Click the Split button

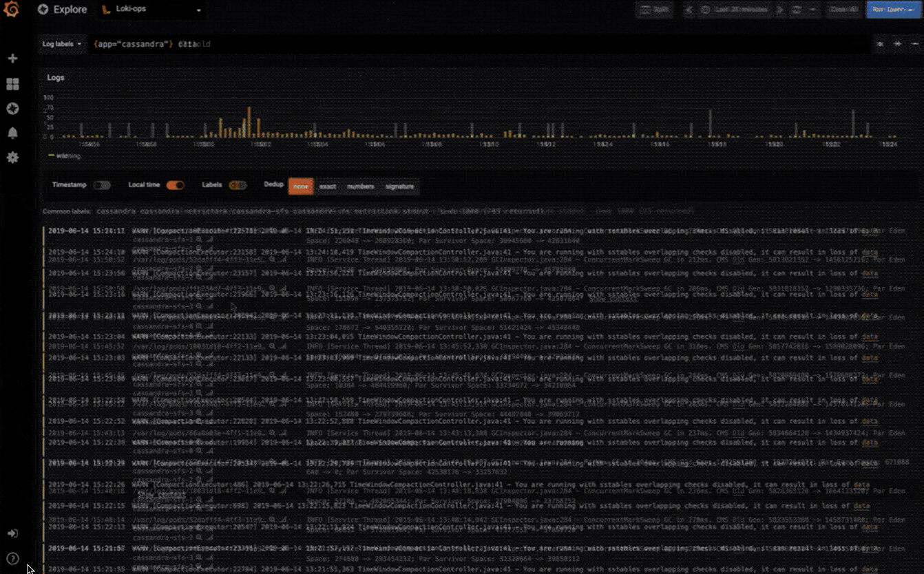tap(654, 10)
